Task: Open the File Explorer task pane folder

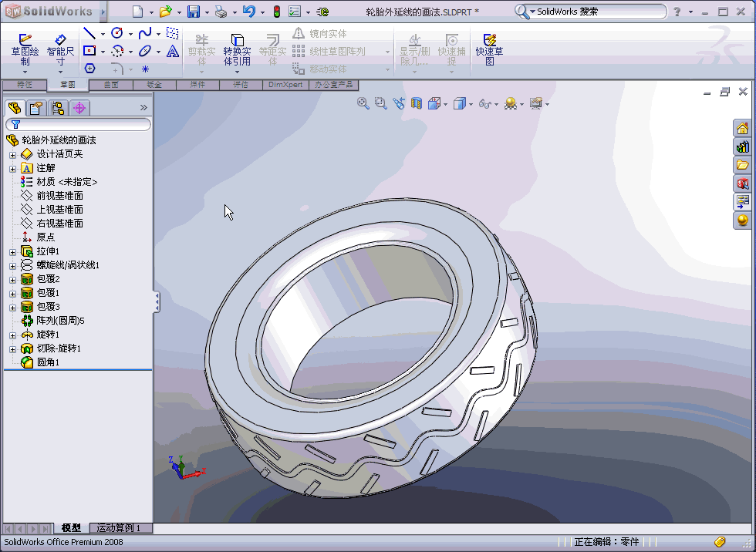Action: click(x=742, y=165)
